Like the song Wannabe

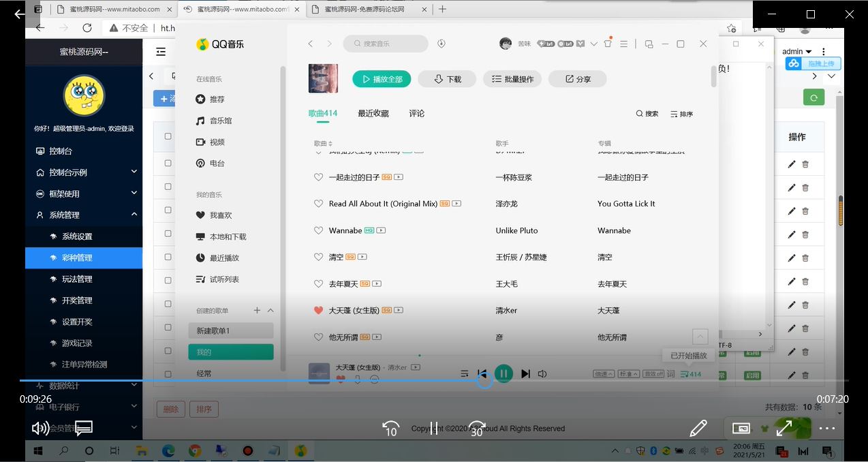pos(318,230)
